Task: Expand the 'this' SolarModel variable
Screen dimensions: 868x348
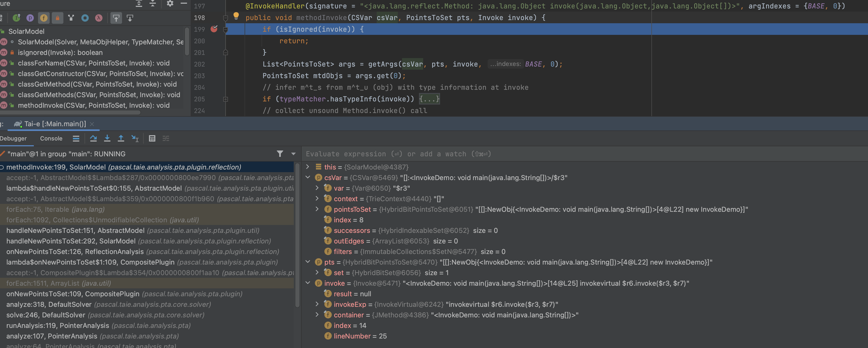Action: pyautogui.click(x=307, y=167)
